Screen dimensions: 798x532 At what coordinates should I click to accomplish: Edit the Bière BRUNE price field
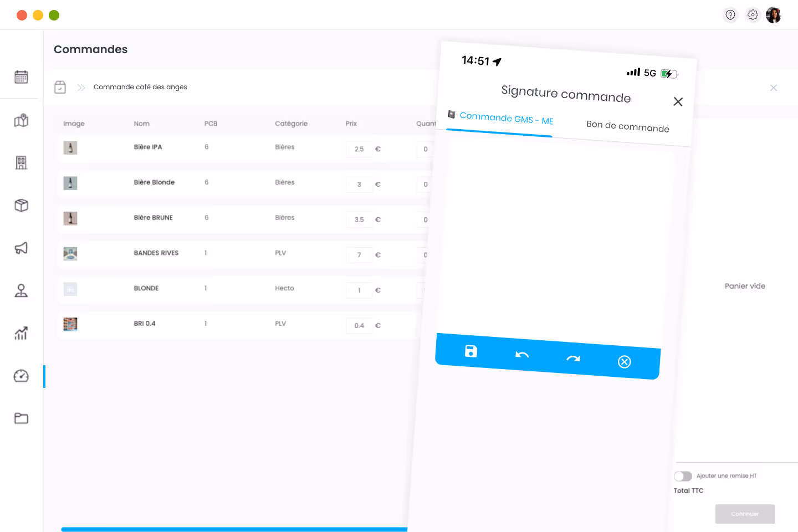coord(359,219)
